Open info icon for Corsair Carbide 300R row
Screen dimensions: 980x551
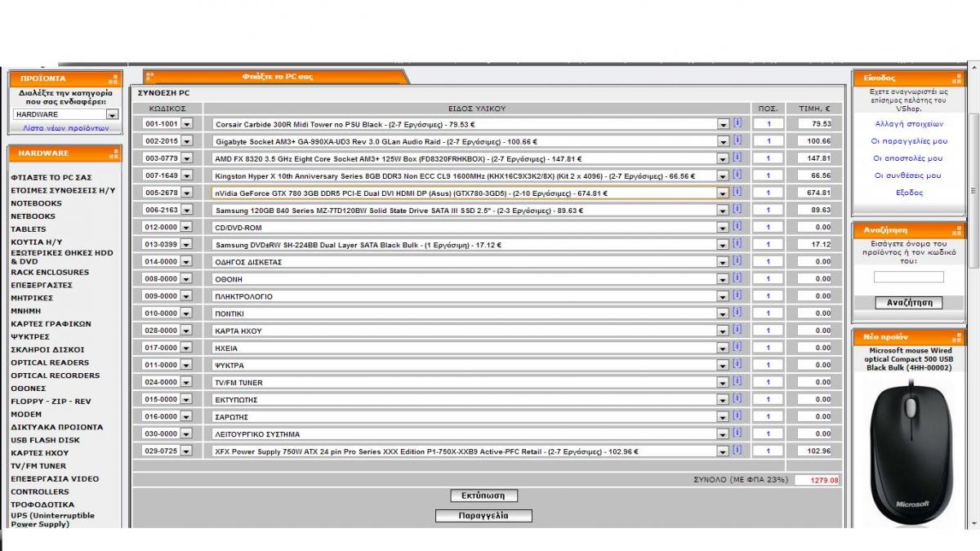pyautogui.click(x=737, y=123)
